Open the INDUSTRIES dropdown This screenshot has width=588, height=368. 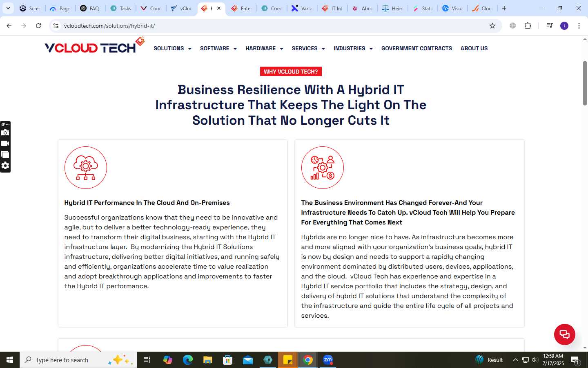pos(353,48)
